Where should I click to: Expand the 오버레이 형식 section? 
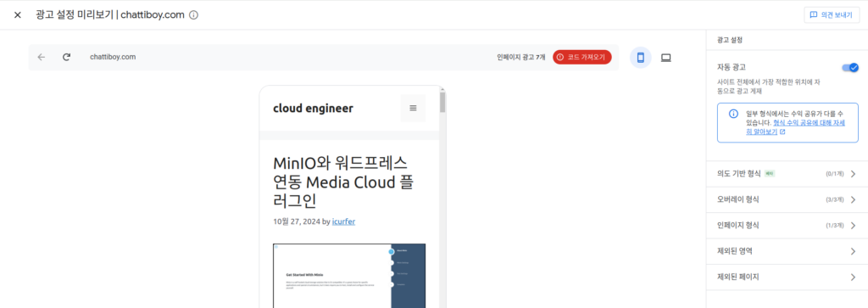[x=787, y=199]
